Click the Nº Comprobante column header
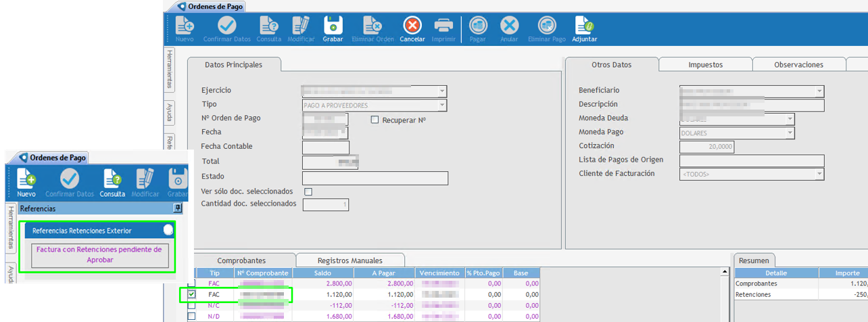 (x=264, y=273)
